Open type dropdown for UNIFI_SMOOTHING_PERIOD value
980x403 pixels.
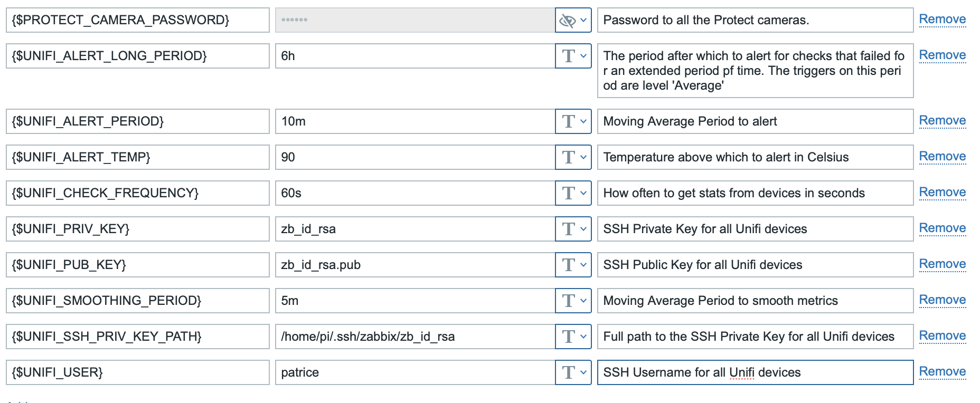[573, 301]
